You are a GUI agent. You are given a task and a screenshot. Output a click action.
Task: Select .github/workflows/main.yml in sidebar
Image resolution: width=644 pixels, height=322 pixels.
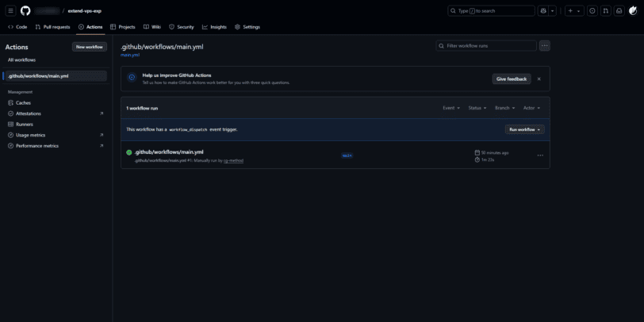coord(55,76)
